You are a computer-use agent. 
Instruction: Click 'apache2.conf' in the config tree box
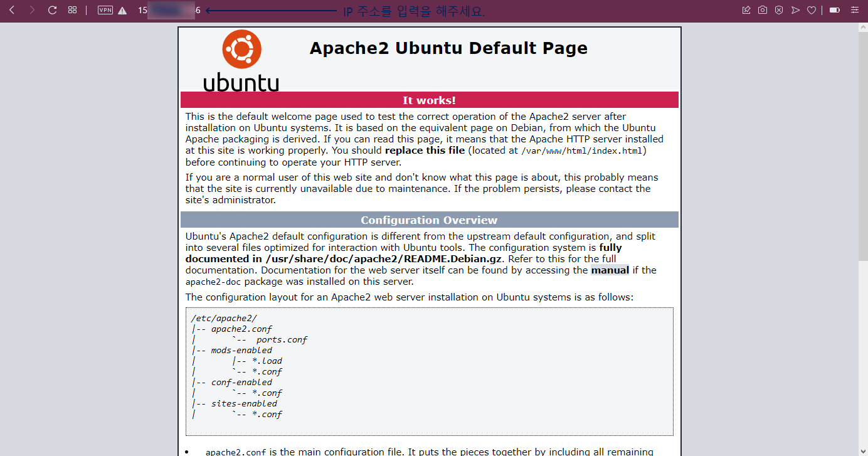pos(241,329)
